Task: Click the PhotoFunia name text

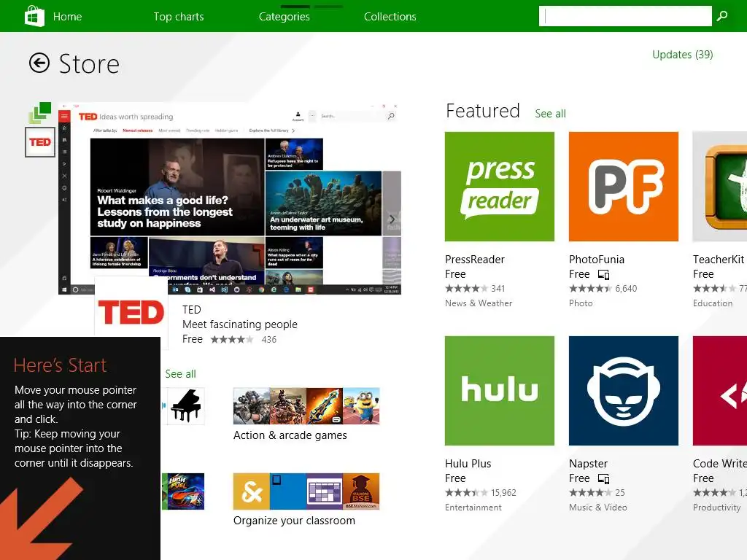Action: (597, 260)
